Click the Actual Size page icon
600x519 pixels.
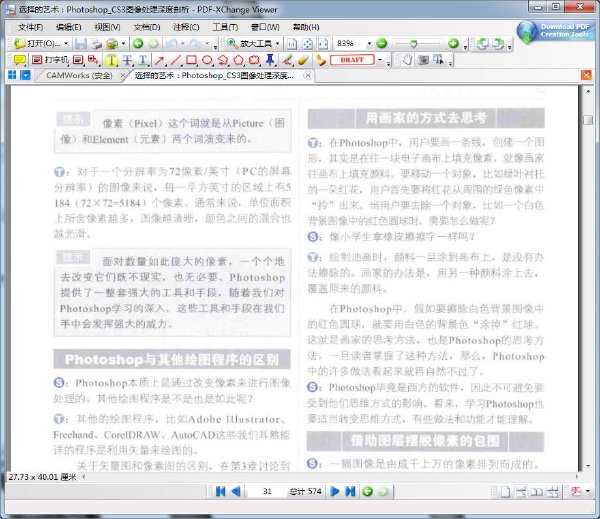coord(292,44)
